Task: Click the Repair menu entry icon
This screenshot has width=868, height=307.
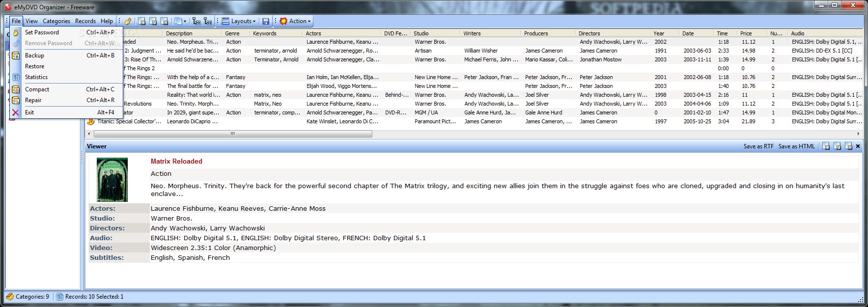Action: click(x=16, y=100)
